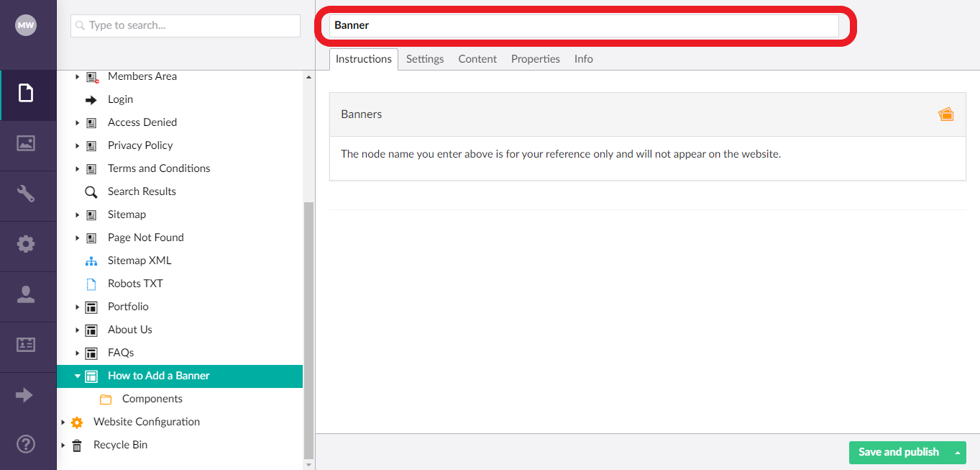Select the Robots TXT tree item

(135, 284)
